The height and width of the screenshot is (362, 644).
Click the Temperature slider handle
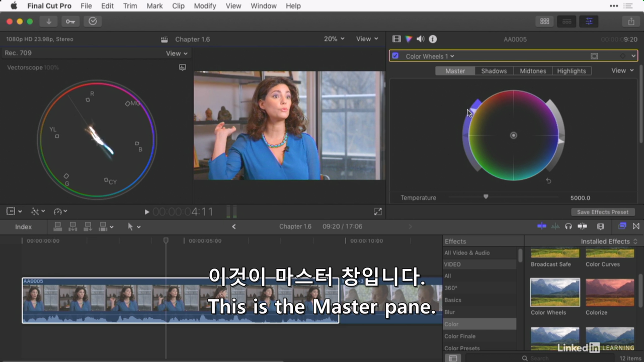tap(486, 197)
